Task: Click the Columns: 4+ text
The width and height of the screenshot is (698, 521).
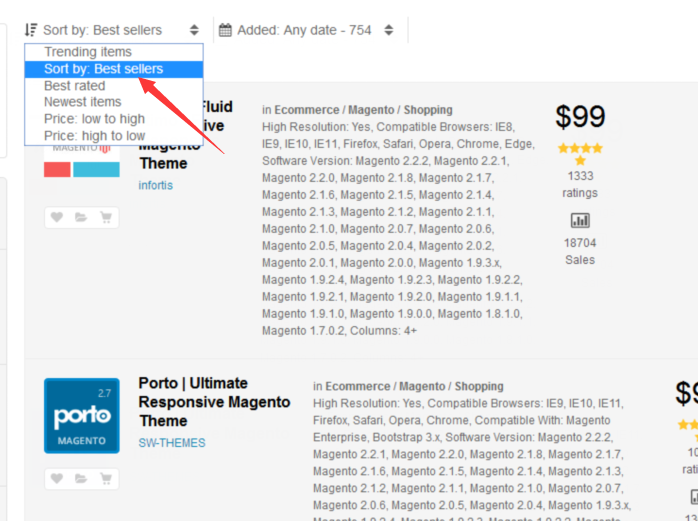Action: click(x=383, y=331)
